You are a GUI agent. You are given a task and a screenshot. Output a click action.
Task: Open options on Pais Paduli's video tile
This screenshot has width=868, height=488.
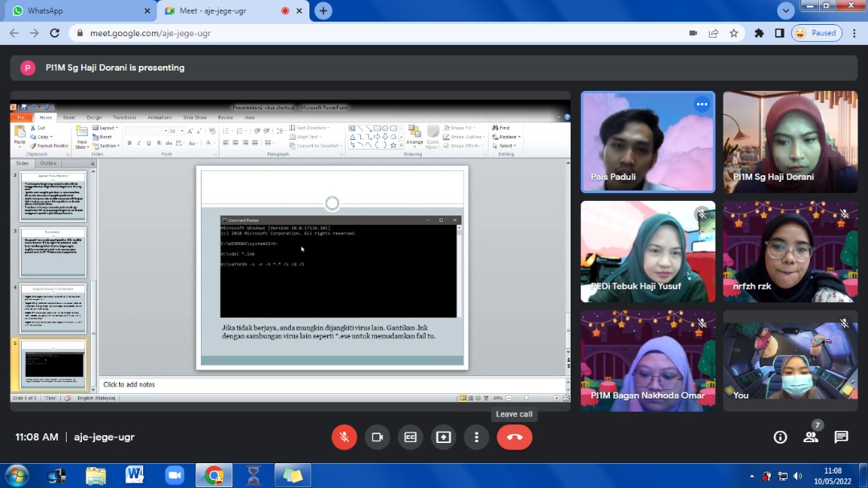coord(702,105)
